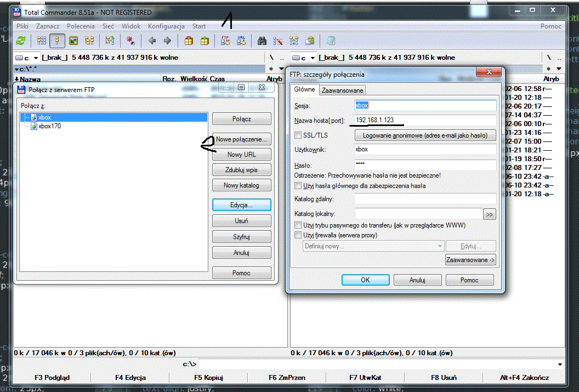Click the Total Commander floppy title icon
Image resolution: width=579 pixels, height=392 pixels.
tap(17, 12)
